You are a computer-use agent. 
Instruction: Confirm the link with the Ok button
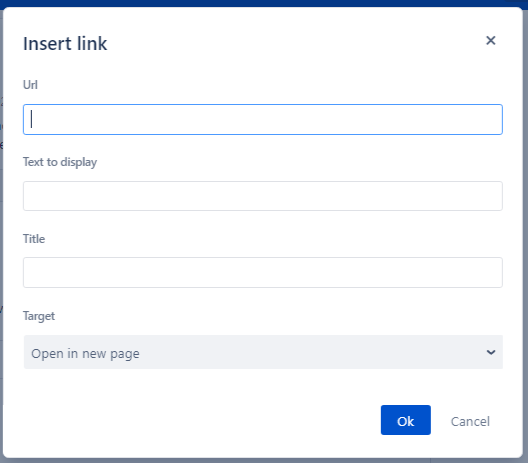click(406, 420)
